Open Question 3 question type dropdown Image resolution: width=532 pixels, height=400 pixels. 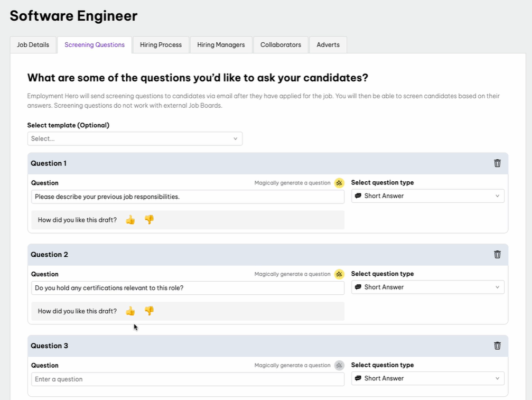point(427,379)
